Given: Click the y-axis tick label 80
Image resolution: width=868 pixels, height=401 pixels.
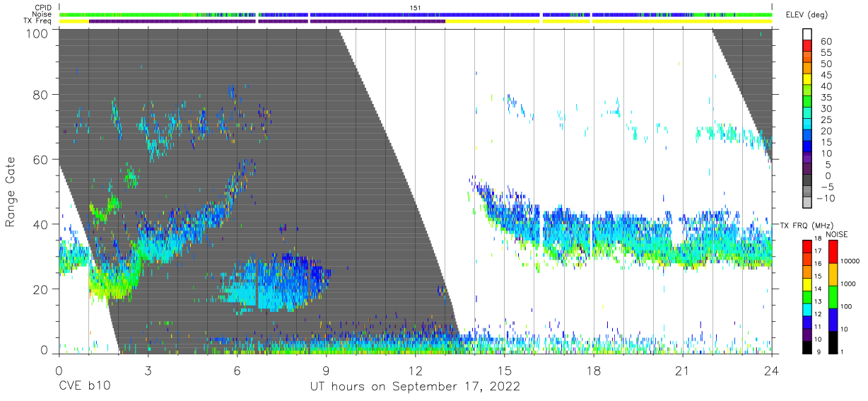Looking at the screenshot, I should pyautogui.click(x=40, y=94).
